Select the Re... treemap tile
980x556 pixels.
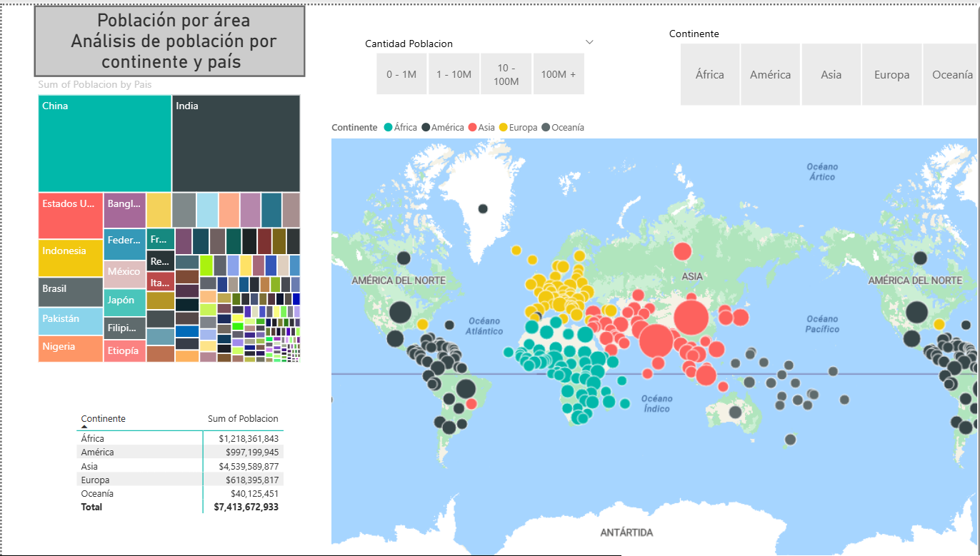click(161, 261)
